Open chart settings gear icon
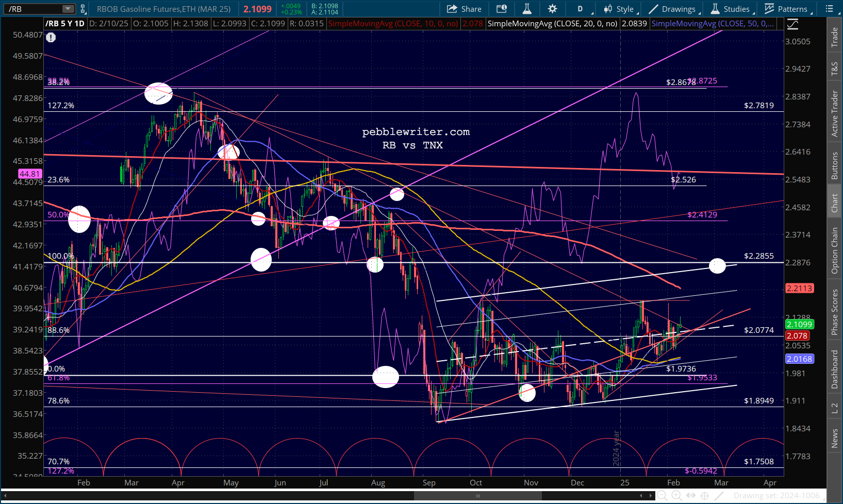The height and width of the screenshot is (504, 843). (x=552, y=9)
